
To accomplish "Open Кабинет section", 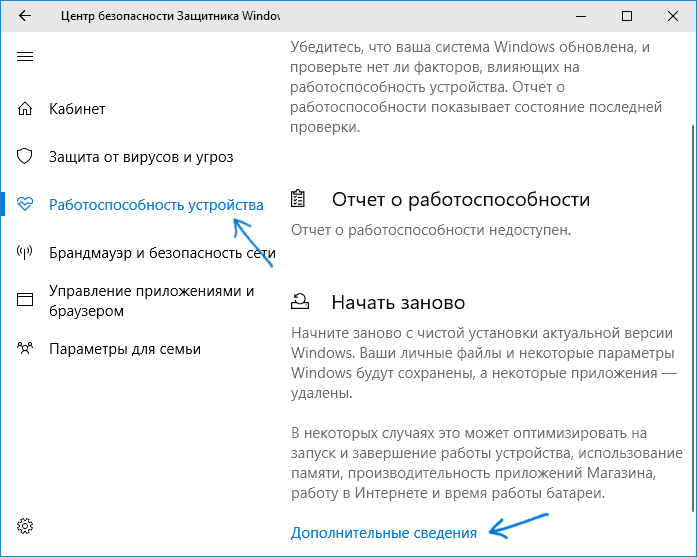I will pos(77,109).
